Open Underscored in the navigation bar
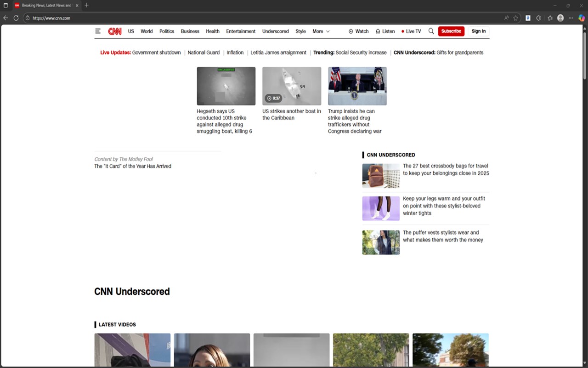Screen dimensions: 588x368 pos(276,31)
